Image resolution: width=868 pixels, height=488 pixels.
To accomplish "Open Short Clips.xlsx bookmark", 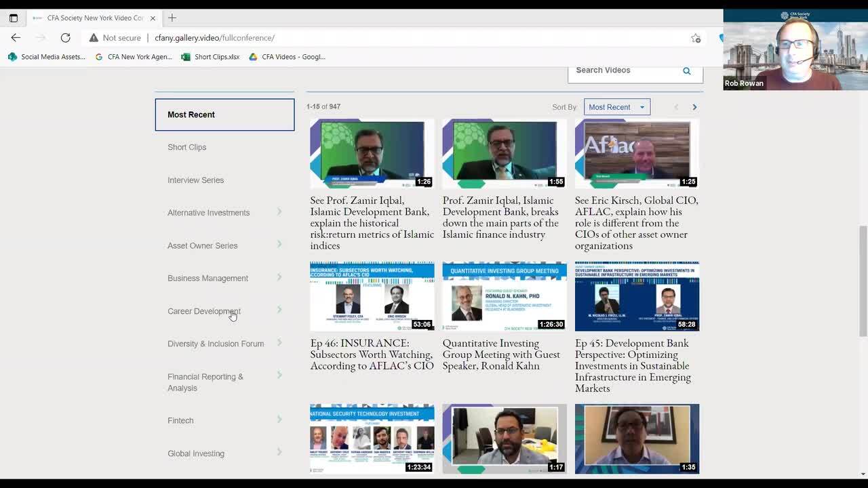I will click(x=210, y=57).
